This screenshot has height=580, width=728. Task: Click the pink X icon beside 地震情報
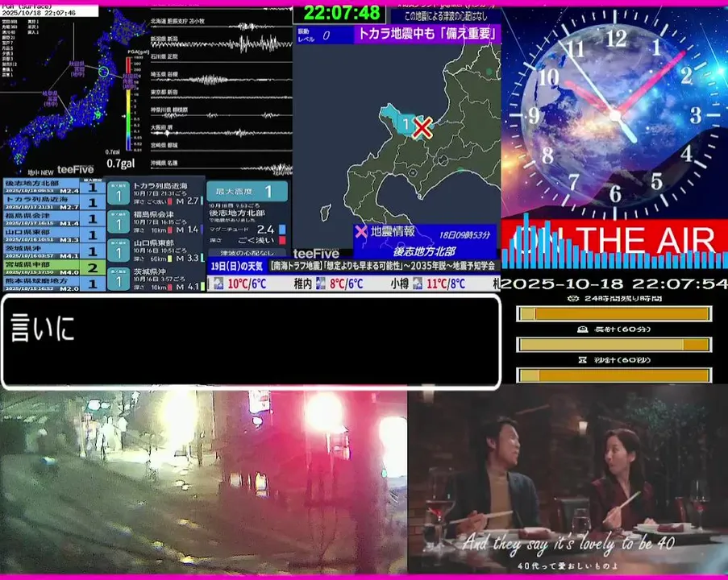(x=361, y=231)
